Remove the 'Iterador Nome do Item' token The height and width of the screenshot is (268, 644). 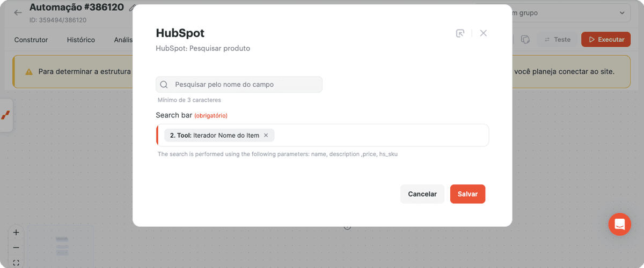266,136
